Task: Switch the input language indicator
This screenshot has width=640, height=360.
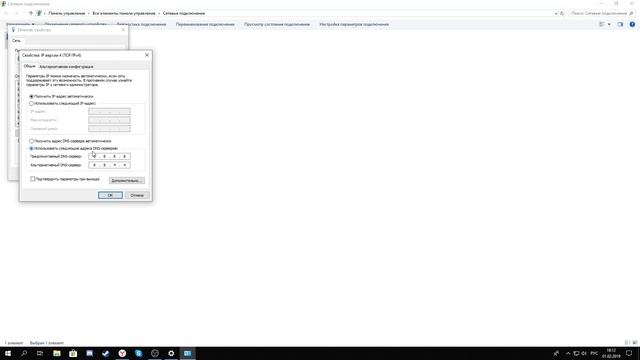Action: click(594, 353)
